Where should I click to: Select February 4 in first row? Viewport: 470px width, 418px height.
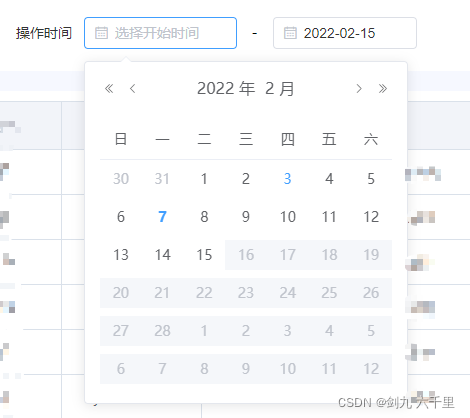(x=329, y=179)
